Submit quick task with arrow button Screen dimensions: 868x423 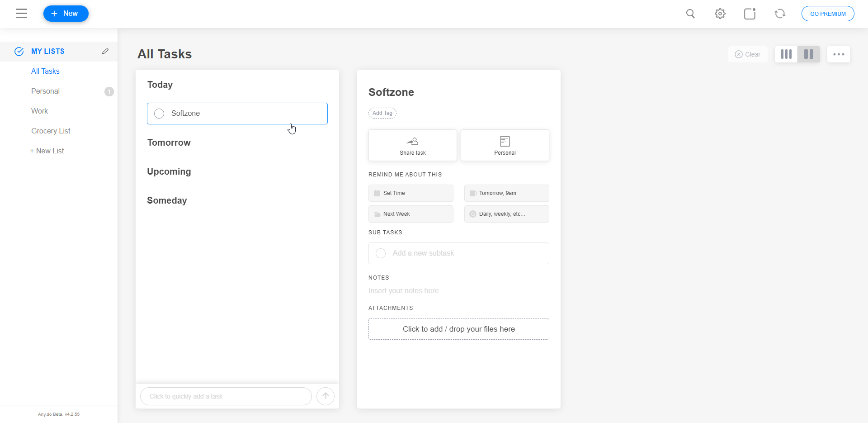325,396
